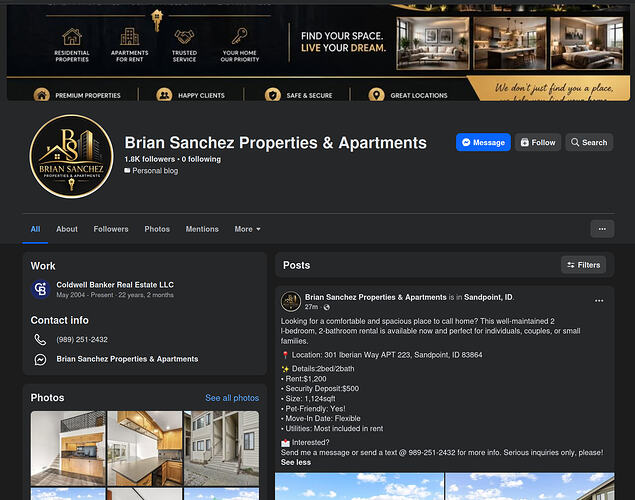This screenshot has height=500, width=635.
Task: Click See all photos link
Action: point(232,398)
